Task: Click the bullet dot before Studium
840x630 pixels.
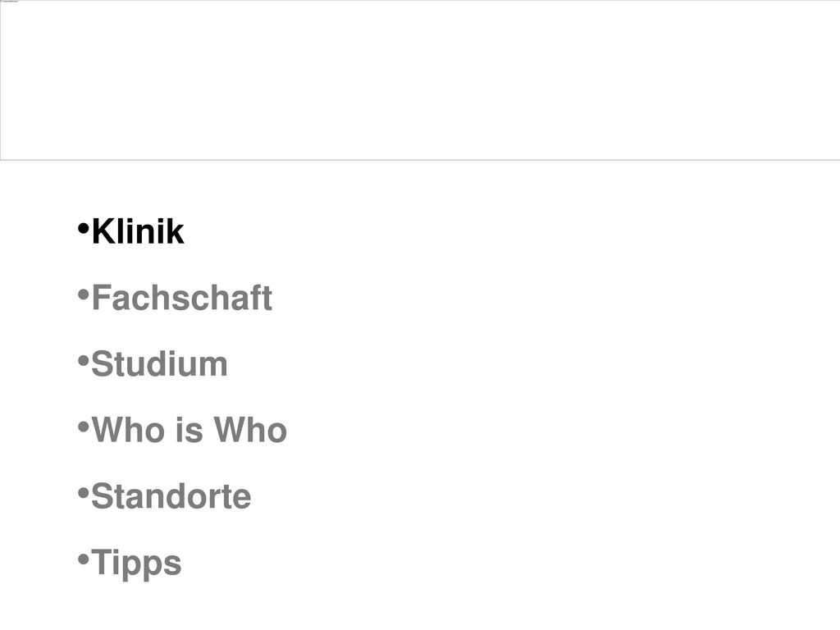Action: click(83, 361)
